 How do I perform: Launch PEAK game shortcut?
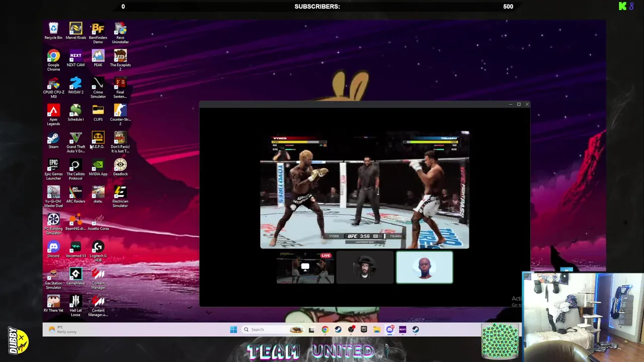(x=98, y=58)
